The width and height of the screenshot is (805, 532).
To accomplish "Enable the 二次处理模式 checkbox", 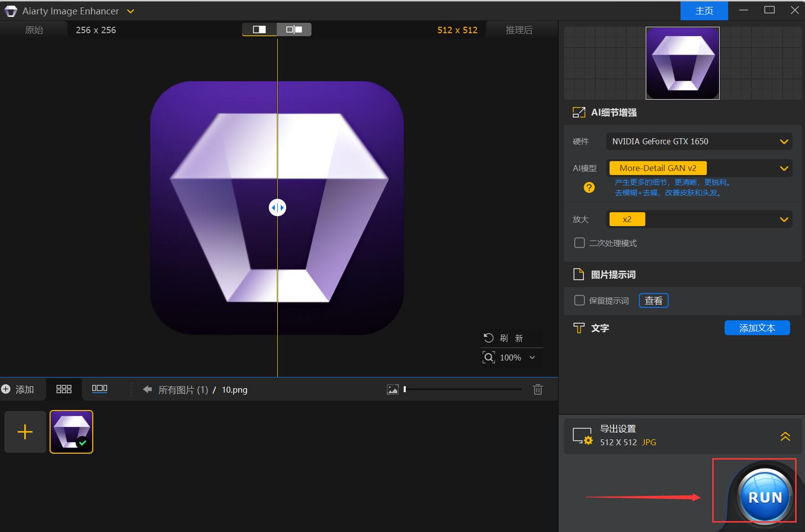I will pyautogui.click(x=579, y=243).
